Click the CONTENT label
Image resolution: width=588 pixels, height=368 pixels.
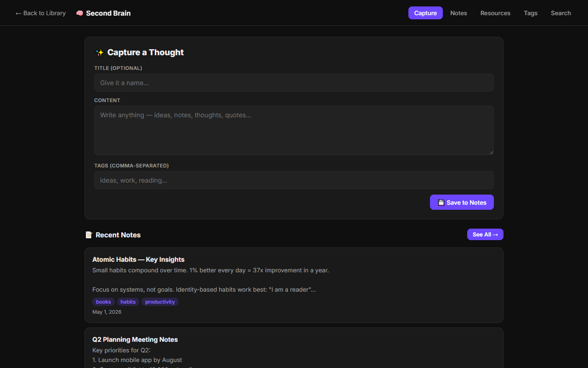107,100
